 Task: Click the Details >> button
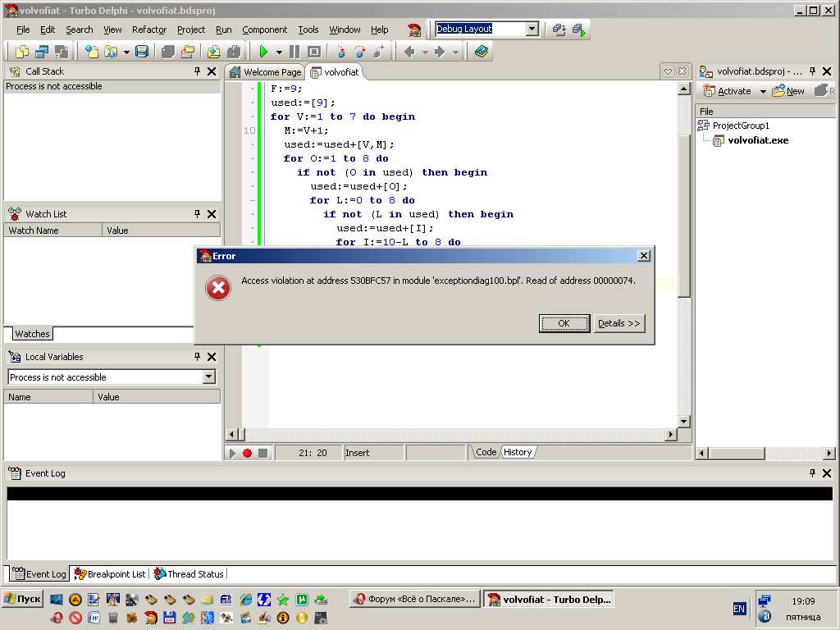tap(619, 323)
